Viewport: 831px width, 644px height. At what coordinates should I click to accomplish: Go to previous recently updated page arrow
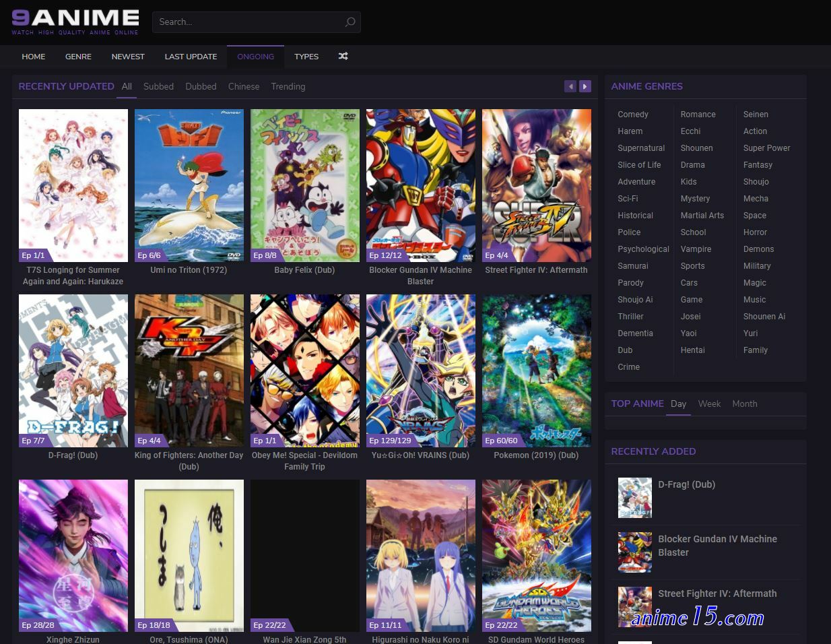(570, 86)
